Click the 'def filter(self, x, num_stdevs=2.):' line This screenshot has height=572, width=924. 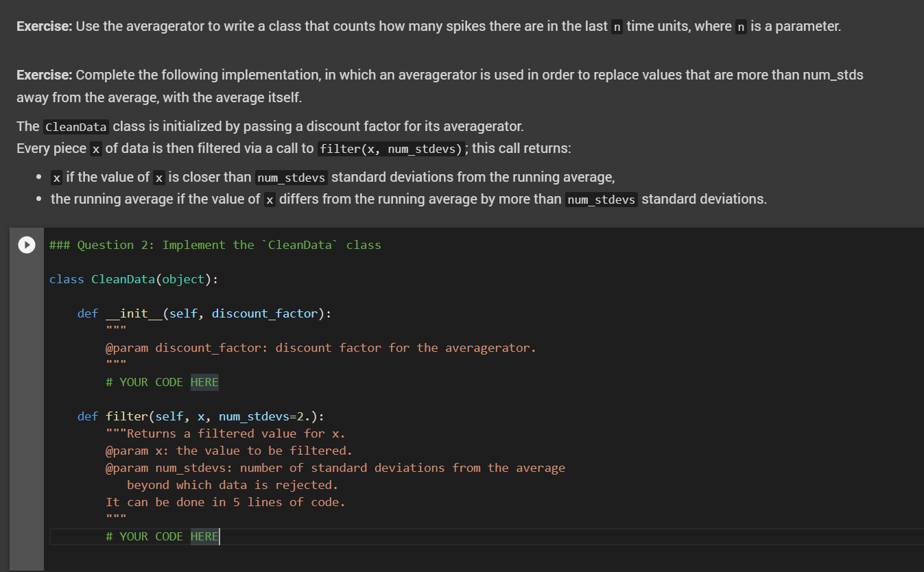point(201,416)
